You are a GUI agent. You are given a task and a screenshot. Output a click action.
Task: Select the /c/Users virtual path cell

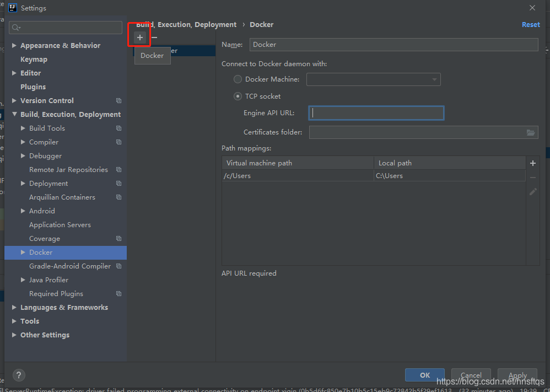[x=298, y=176]
